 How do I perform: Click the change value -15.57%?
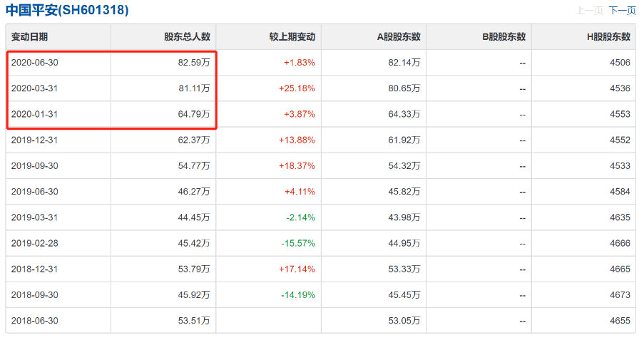click(x=298, y=243)
